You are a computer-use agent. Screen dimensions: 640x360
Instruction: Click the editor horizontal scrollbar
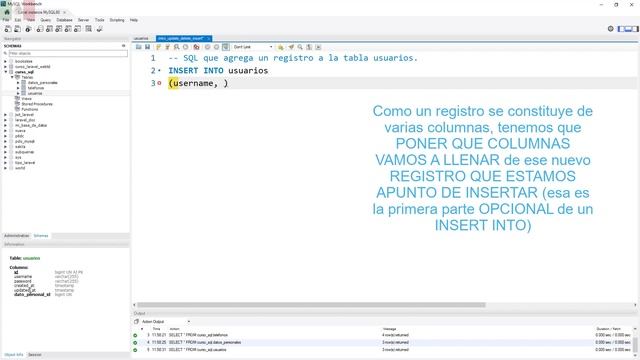311,305
